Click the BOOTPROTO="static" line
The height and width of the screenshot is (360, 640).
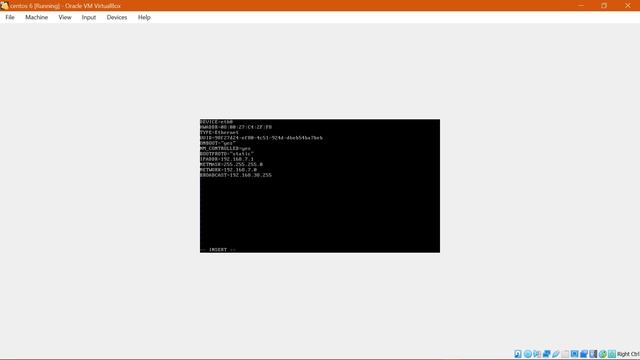(227, 153)
